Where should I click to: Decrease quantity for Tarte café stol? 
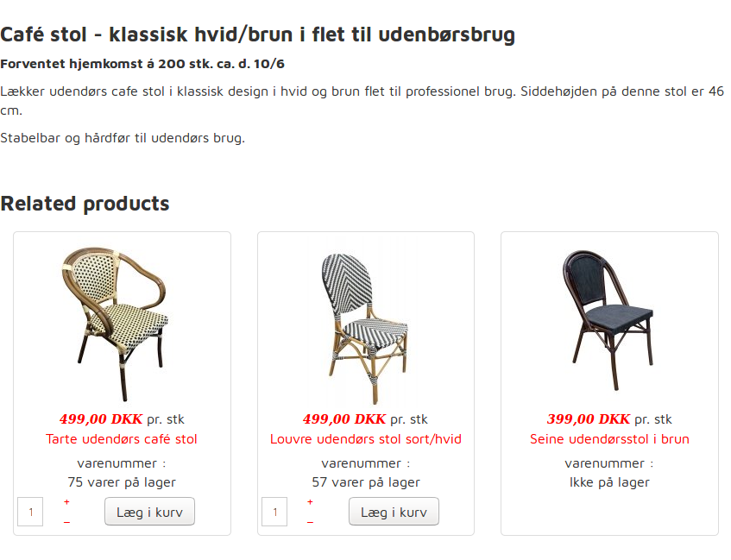(x=66, y=521)
